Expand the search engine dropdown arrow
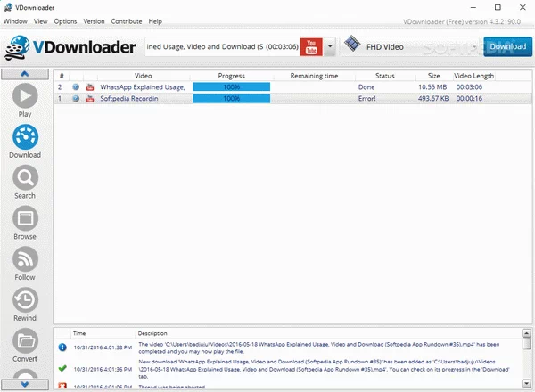The height and width of the screenshot is (392, 535). coord(330,46)
